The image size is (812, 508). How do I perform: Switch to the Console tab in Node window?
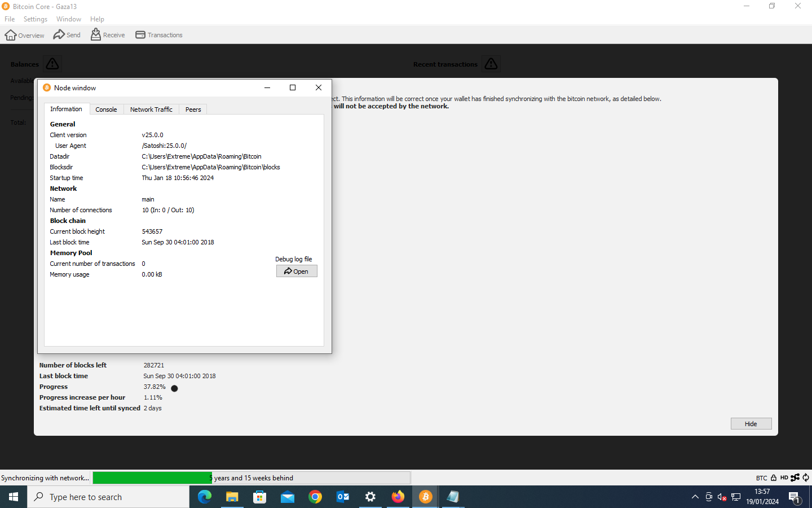(x=106, y=110)
